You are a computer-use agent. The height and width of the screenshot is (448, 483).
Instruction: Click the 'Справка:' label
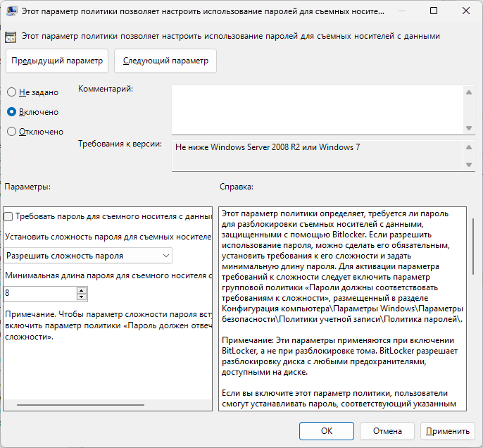point(237,187)
